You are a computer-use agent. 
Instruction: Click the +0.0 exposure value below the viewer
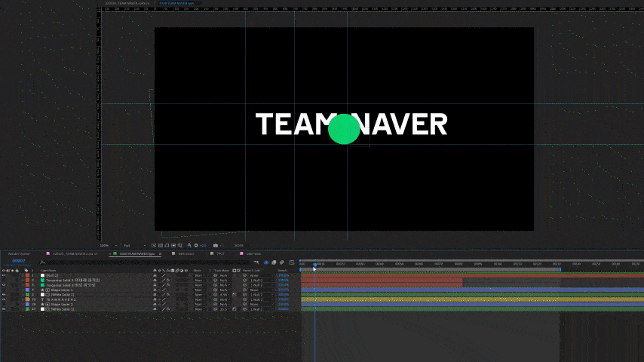[x=203, y=245]
